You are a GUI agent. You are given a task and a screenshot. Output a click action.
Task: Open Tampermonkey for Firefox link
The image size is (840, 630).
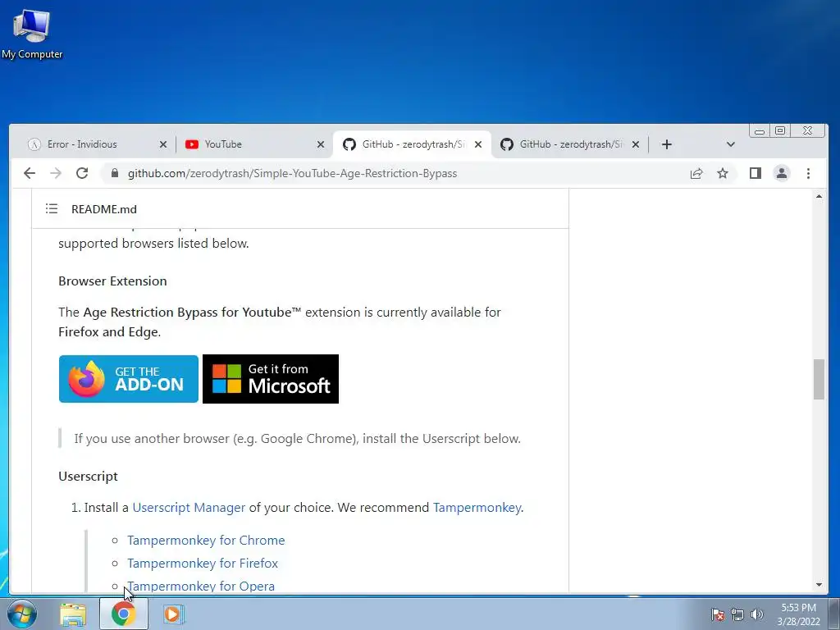click(203, 563)
